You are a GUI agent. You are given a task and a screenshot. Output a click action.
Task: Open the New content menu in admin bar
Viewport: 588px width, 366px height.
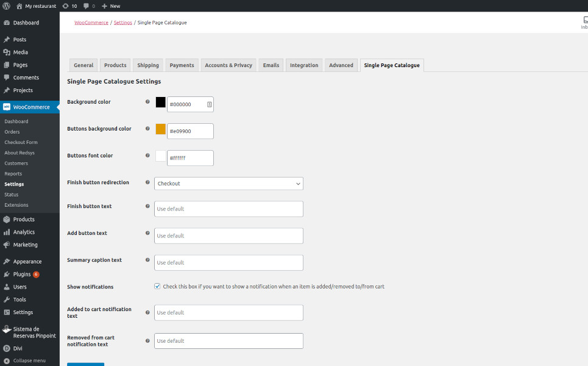pos(111,6)
